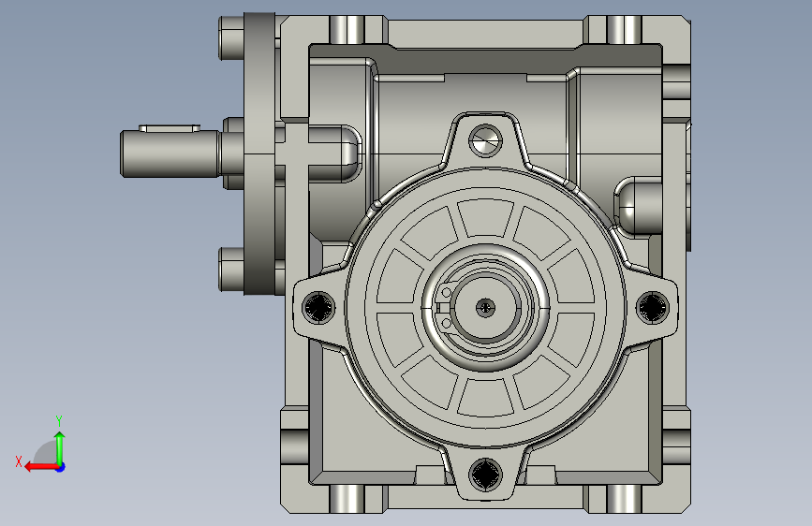Pick the right bolt hole of the output flange
Viewport: 812px width, 526px height.
coord(653,307)
